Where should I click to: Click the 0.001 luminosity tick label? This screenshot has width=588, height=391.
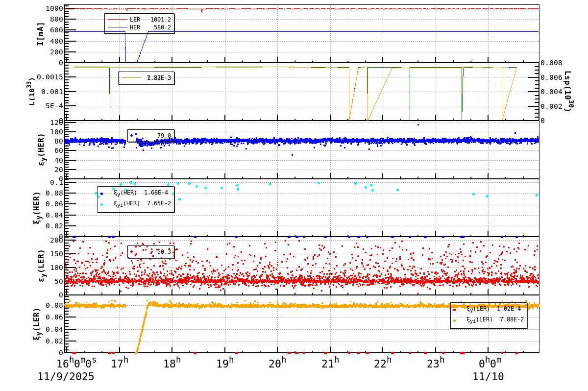point(52,92)
